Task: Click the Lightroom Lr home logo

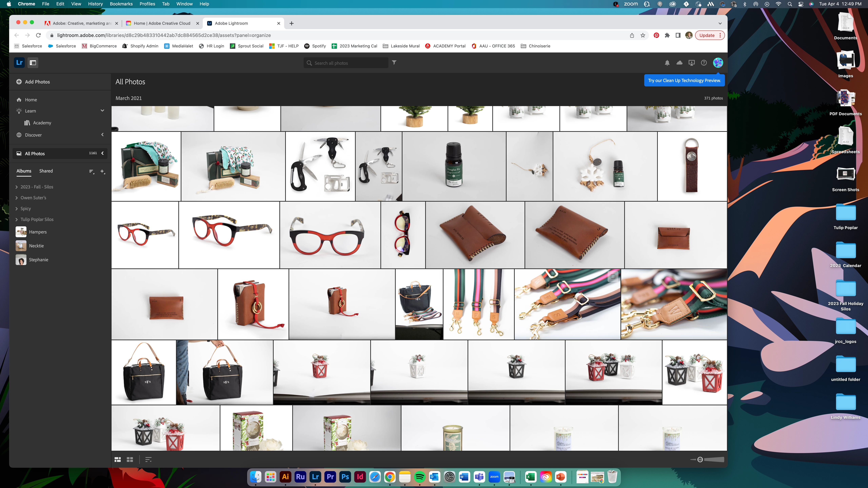Action: coord(19,63)
